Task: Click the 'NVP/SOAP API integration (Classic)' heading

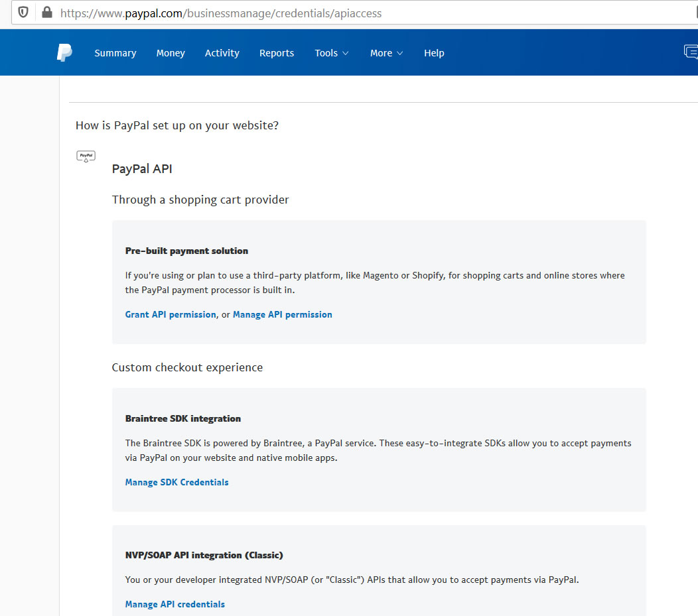Action: tap(204, 555)
